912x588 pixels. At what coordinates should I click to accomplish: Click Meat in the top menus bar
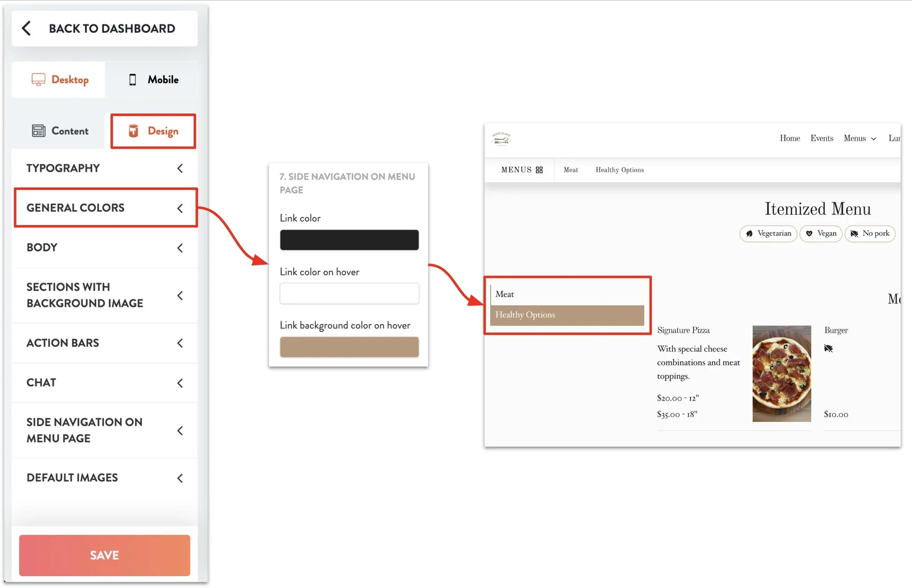(x=570, y=170)
